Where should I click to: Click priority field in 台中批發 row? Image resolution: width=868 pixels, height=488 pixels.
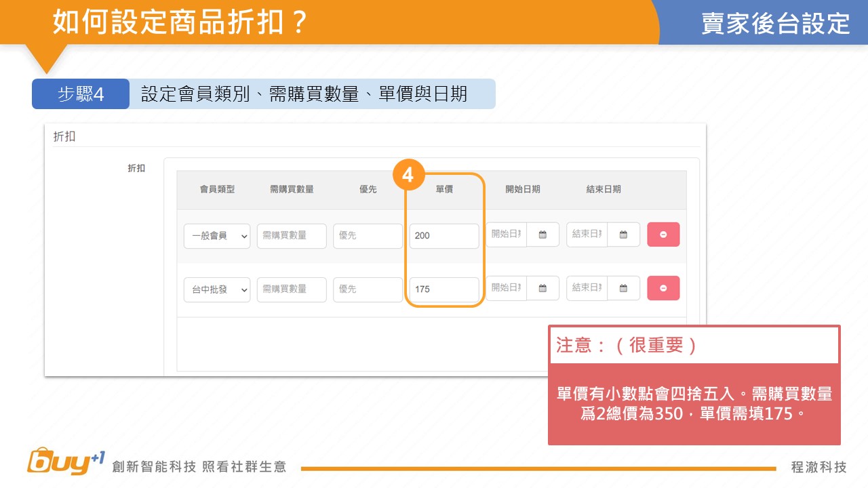click(x=368, y=289)
